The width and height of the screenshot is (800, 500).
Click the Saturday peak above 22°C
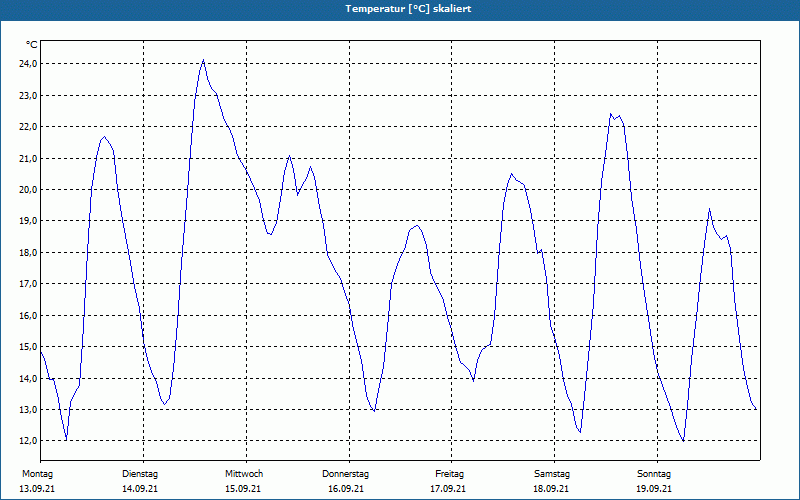pos(611,114)
